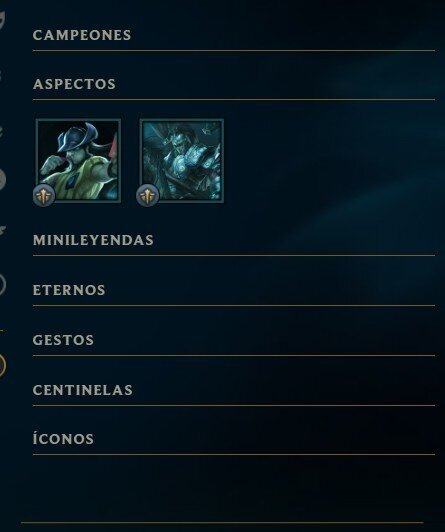Click the shard badge on the armored skin
Image resolution: width=445 pixels, height=532 pixels.
coord(148,195)
